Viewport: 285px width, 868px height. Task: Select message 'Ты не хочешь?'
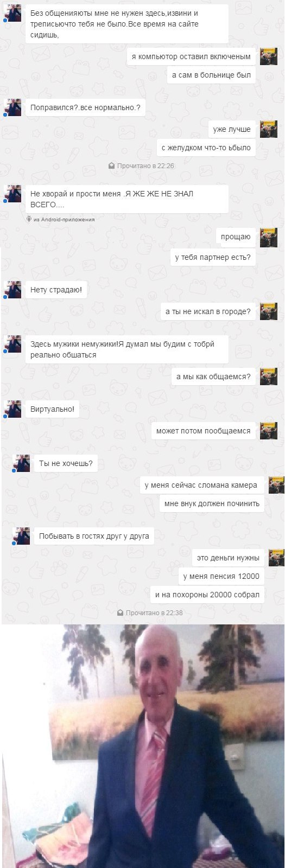point(66,463)
